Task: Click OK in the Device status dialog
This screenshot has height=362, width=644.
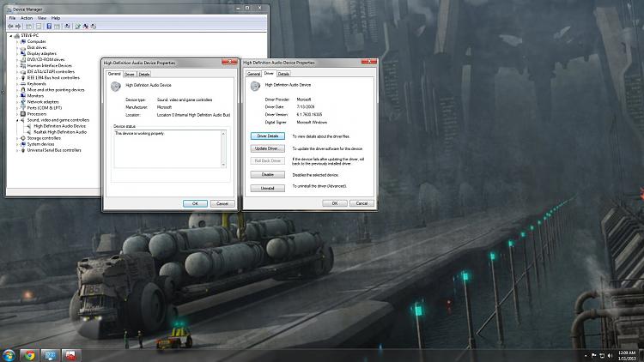Action: click(x=195, y=203)
